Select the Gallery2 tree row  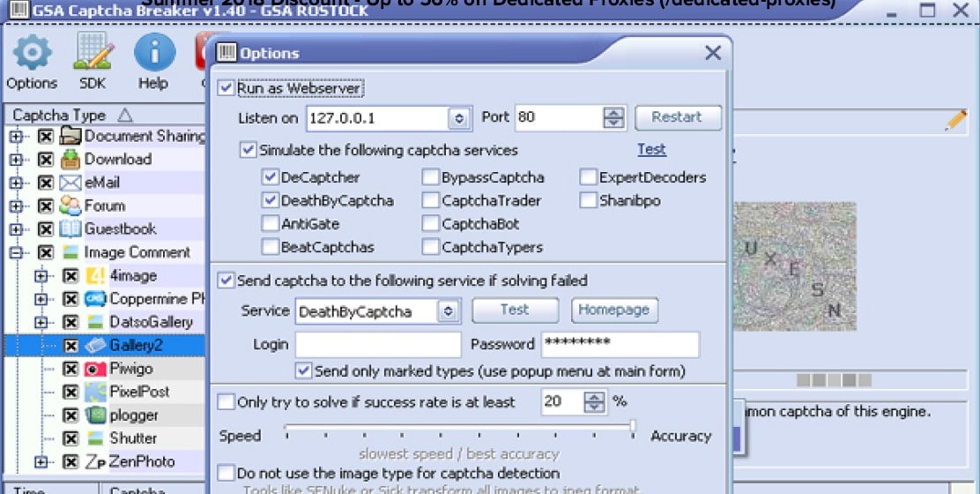104,345
